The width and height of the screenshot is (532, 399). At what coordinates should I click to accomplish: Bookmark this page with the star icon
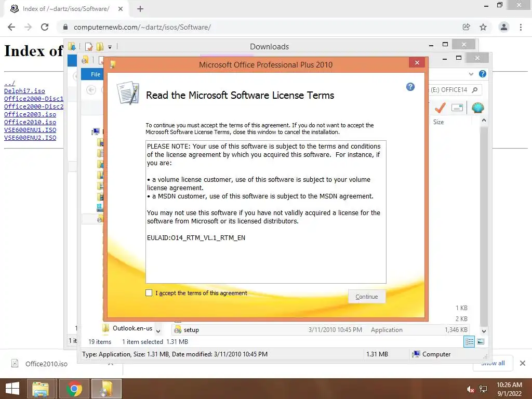click(483, 27)
